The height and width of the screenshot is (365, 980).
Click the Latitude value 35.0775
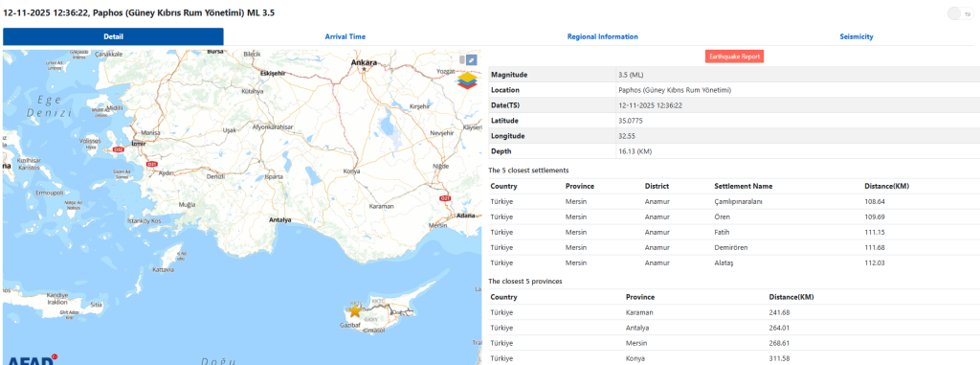click(630, 120)
